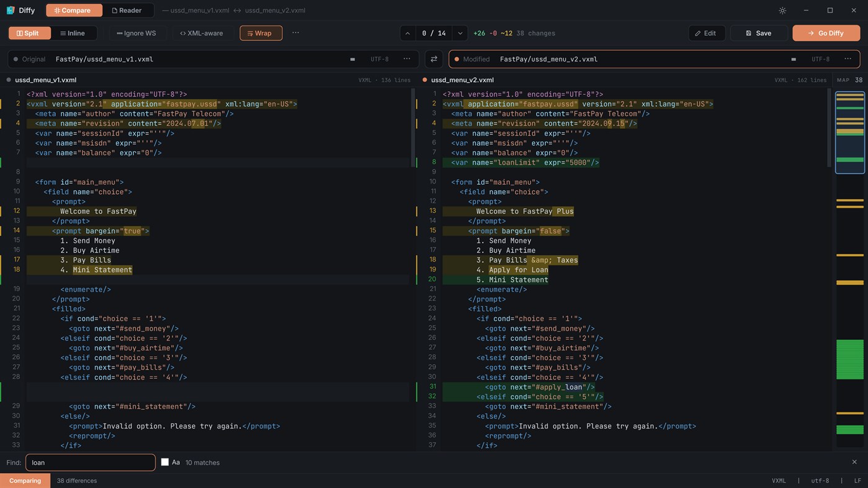Turn off Wrap mode
The width and height of the screenshot is (868, 488).
coord(261,33)
